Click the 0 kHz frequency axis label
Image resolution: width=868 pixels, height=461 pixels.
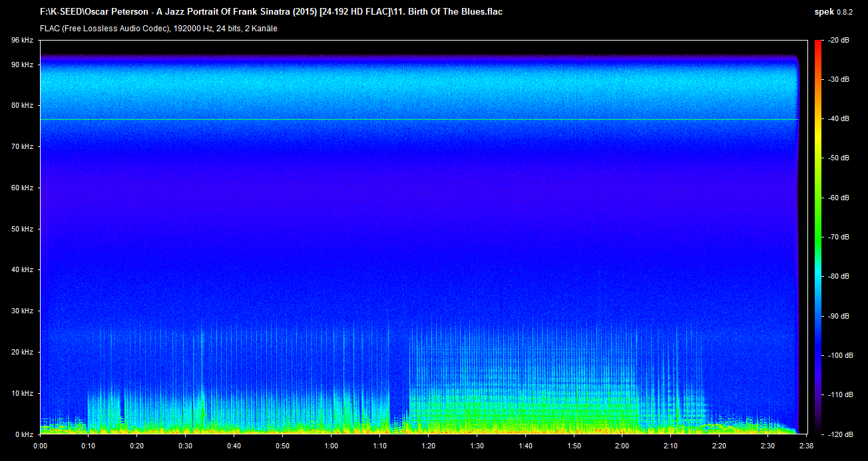tap(24, 434)
